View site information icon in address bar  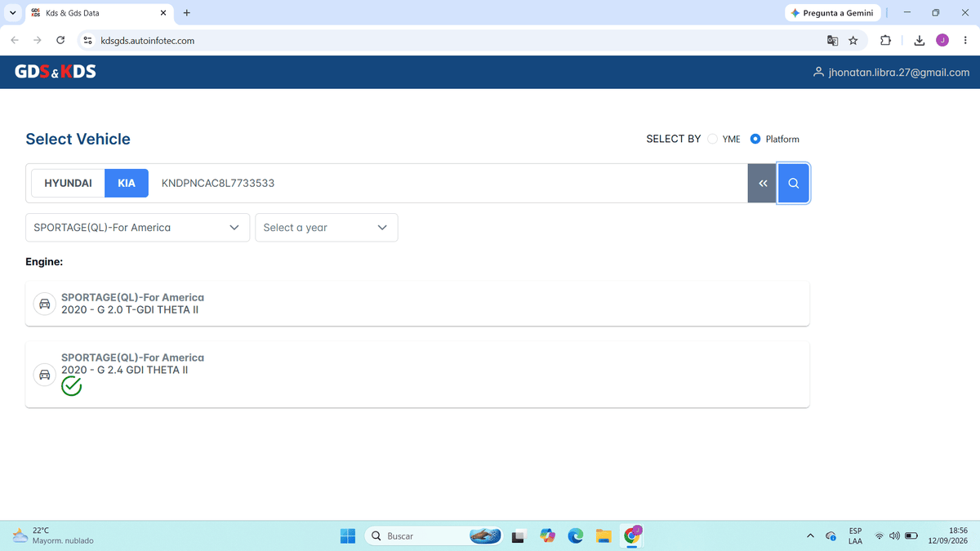click(88, 40)
